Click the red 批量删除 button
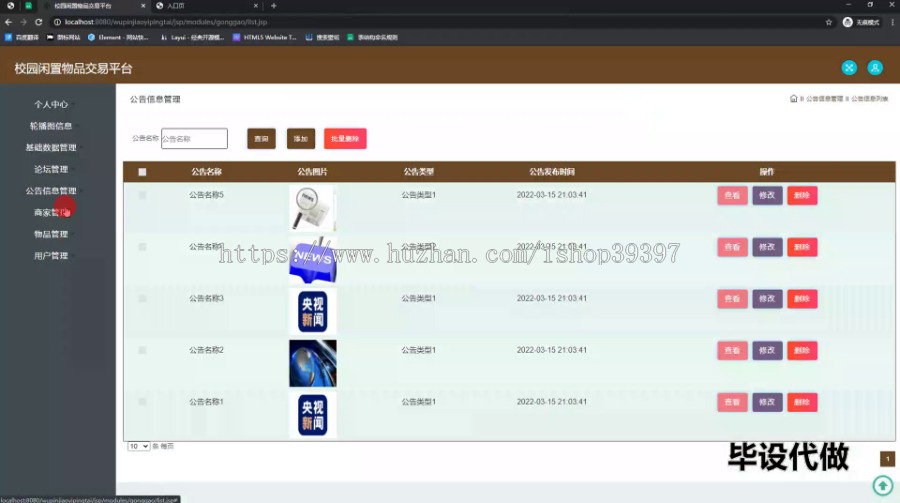The width and height of the screenshot is (900, 503). point(345,138)
